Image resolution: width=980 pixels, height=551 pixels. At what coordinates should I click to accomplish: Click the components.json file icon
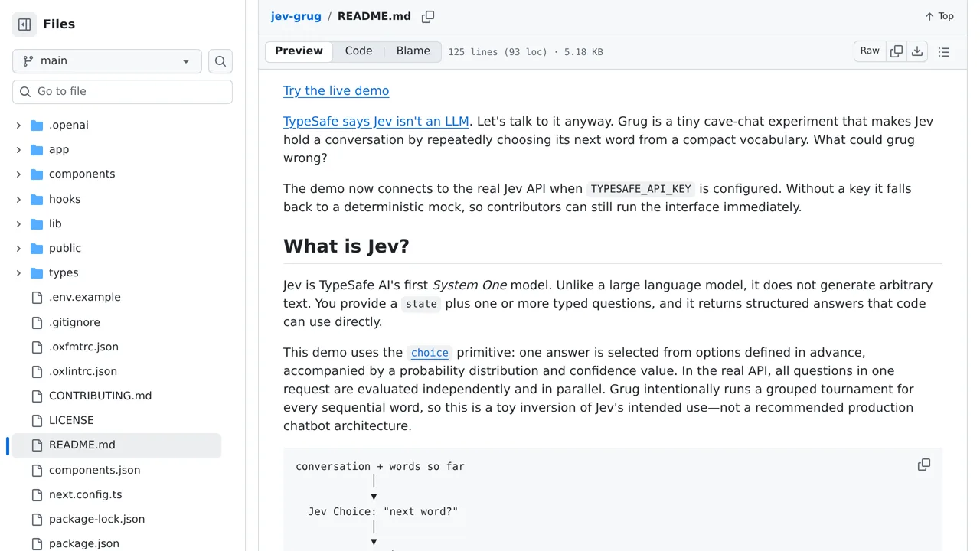(x=37, y=470)
